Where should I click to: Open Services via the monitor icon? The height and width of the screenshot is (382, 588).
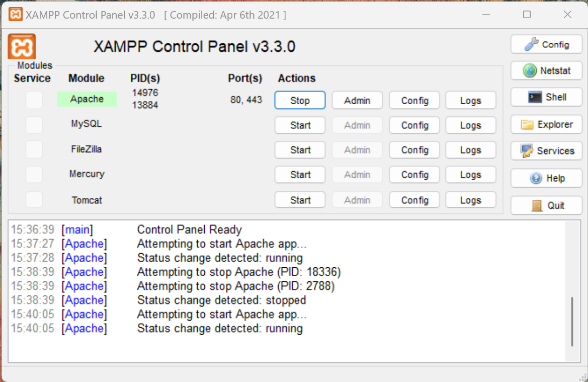pyautogui.click(x=527, y=151)
